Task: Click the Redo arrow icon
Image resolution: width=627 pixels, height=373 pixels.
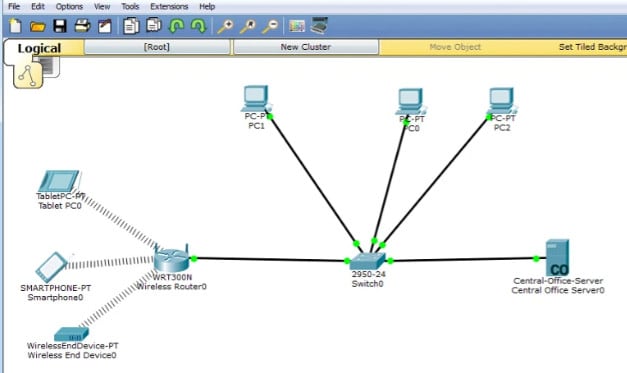Action: (x=198, y=26)
